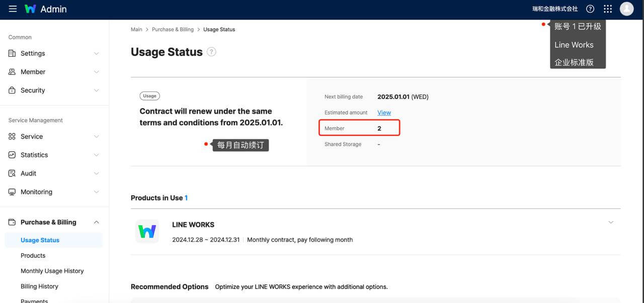Click the LINE WORKS product logo

(x=147, y=231)
